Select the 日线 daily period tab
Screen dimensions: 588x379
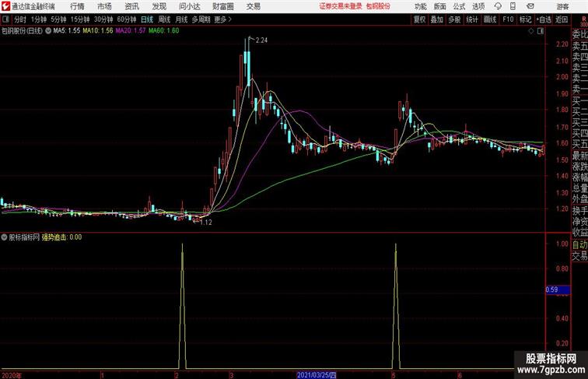click(x=147, y=19)
